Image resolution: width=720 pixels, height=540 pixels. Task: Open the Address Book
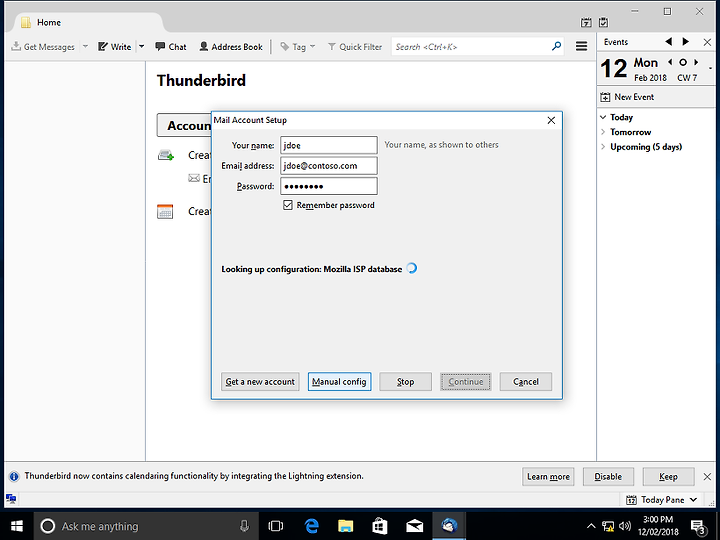(231, 47)
